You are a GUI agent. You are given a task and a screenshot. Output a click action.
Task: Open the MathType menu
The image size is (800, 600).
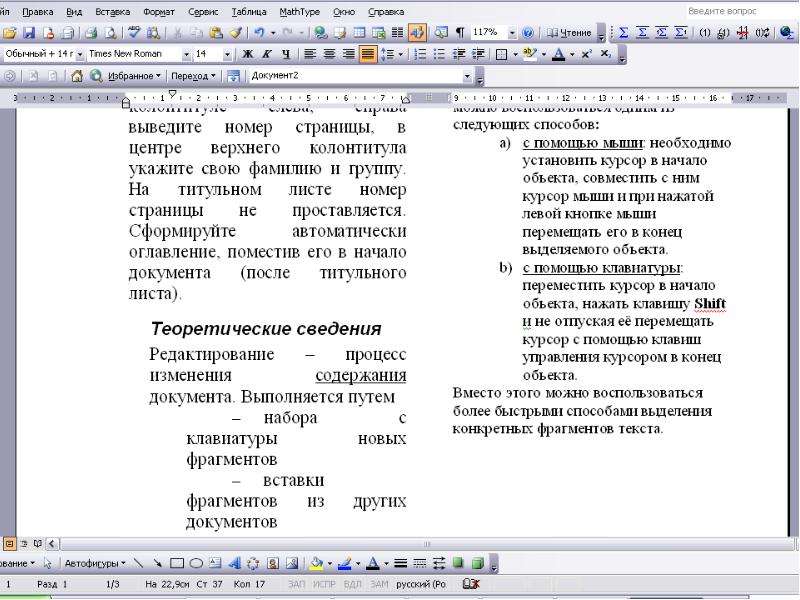[299, 11]
